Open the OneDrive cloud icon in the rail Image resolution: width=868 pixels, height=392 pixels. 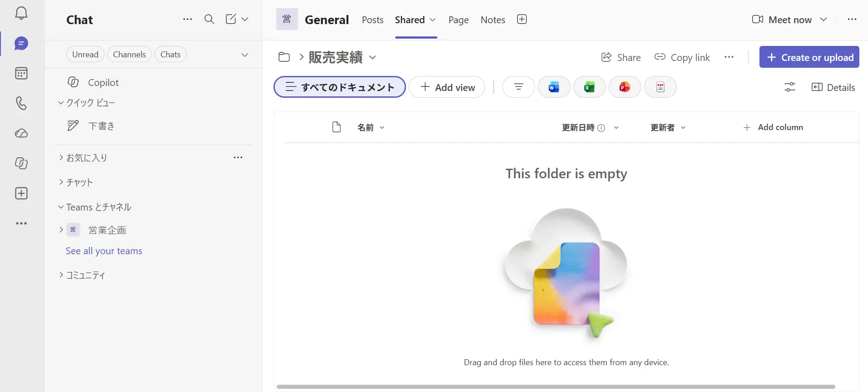(21, 133)
